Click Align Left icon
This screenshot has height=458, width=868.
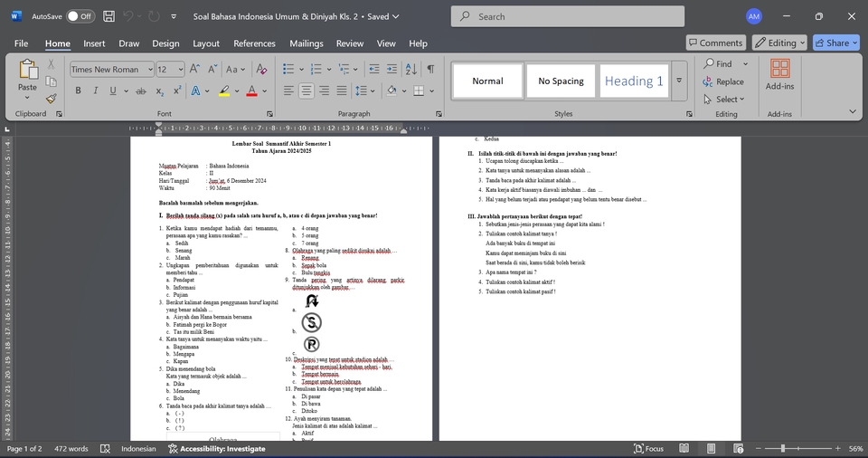pos(288,91)
